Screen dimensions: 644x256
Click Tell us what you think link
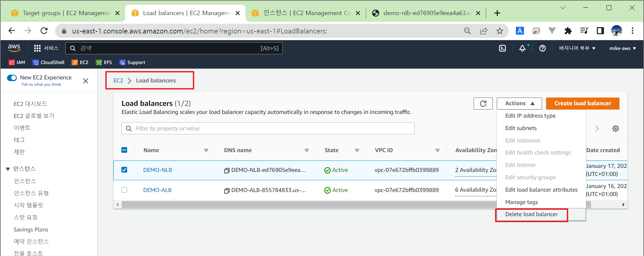41,84
